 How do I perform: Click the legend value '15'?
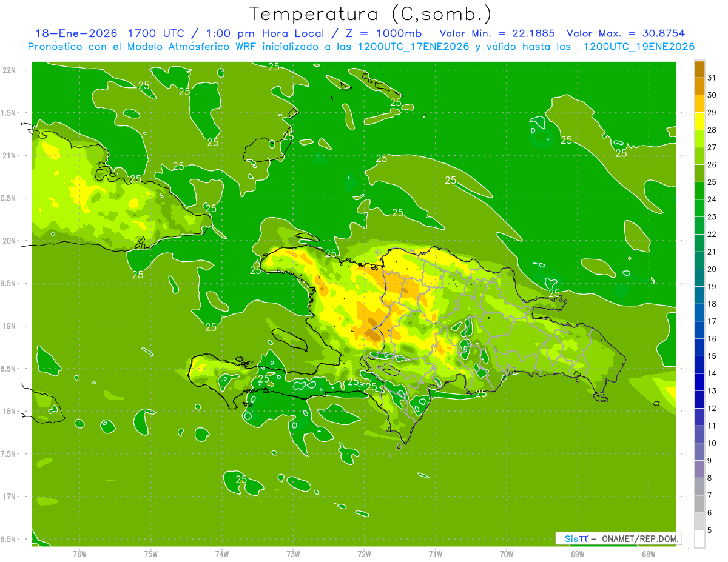pos(712,356)
